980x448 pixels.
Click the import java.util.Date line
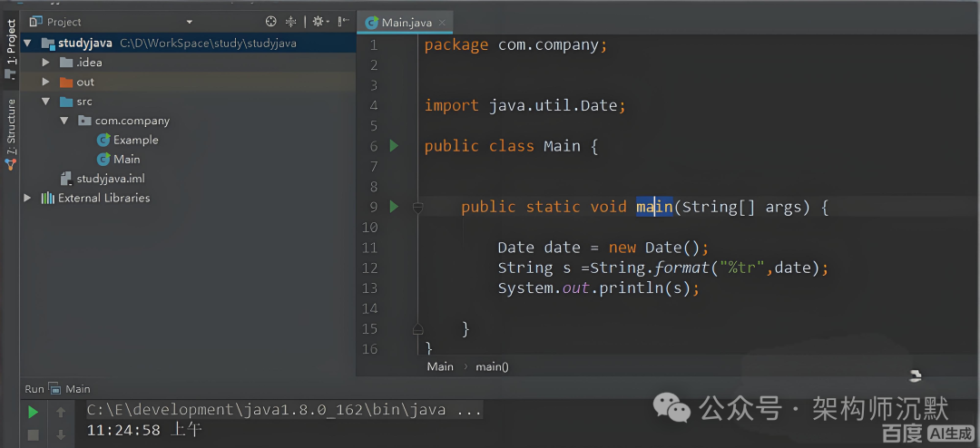[x=525, y=105]
